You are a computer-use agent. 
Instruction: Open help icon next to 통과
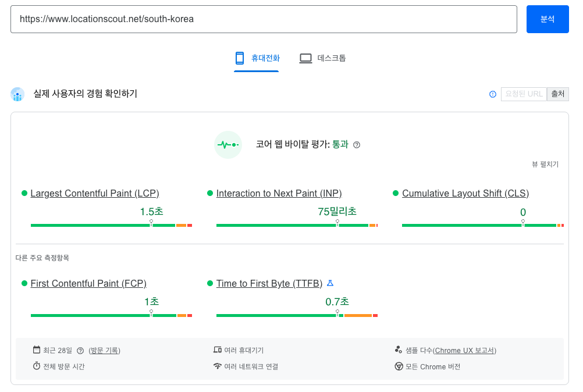(357, 145)
